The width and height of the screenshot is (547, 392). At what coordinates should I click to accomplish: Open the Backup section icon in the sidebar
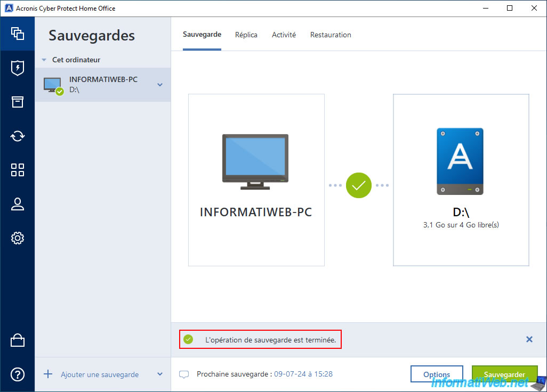pos(18,34)
